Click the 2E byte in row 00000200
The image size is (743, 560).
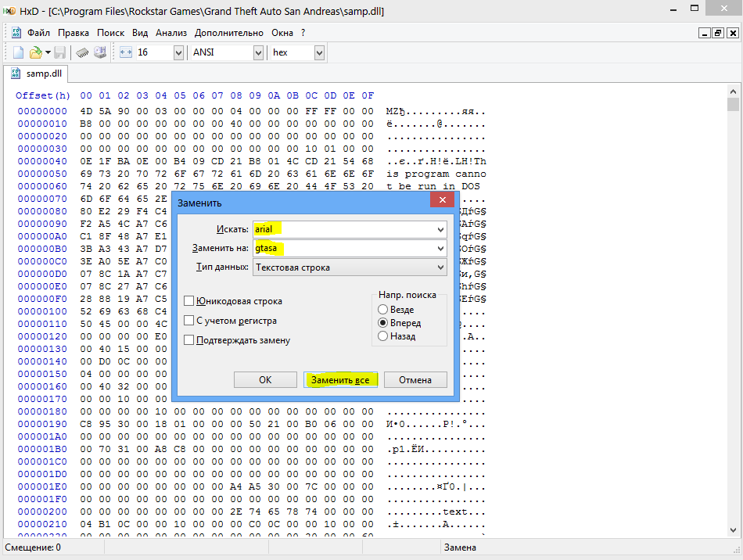[x=236, y=512]
